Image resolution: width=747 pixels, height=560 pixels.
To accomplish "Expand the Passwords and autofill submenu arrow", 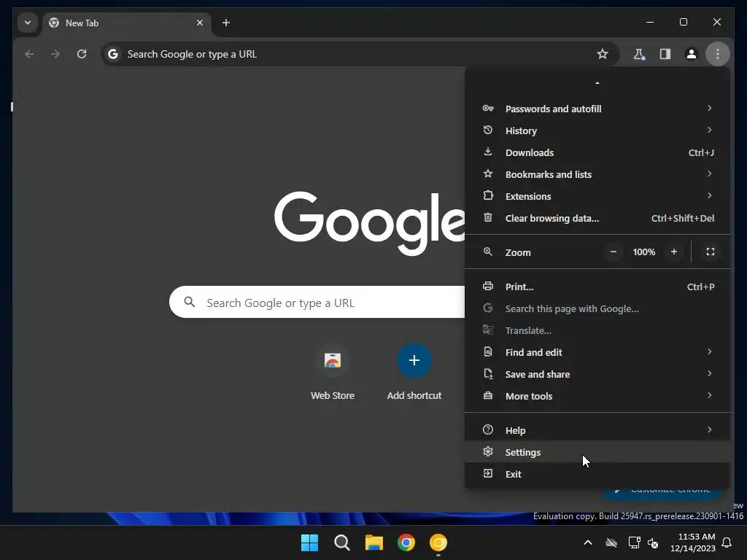I will coord(709,109).
